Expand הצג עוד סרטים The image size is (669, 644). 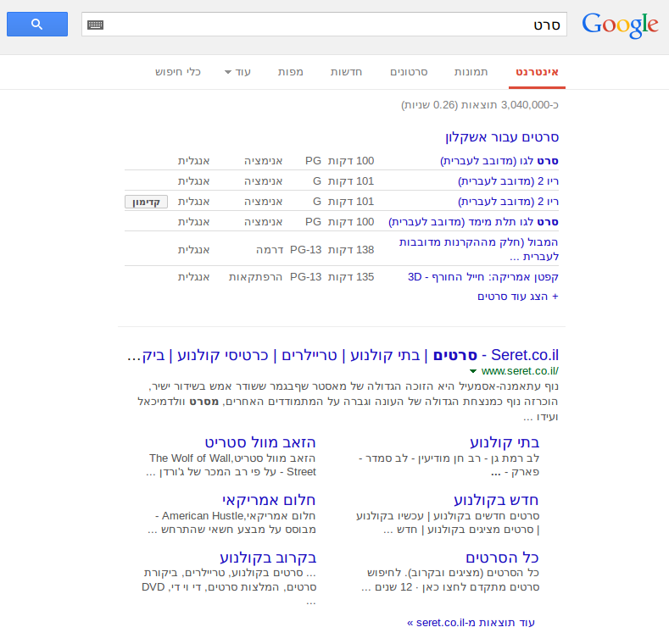pos(517,297)
